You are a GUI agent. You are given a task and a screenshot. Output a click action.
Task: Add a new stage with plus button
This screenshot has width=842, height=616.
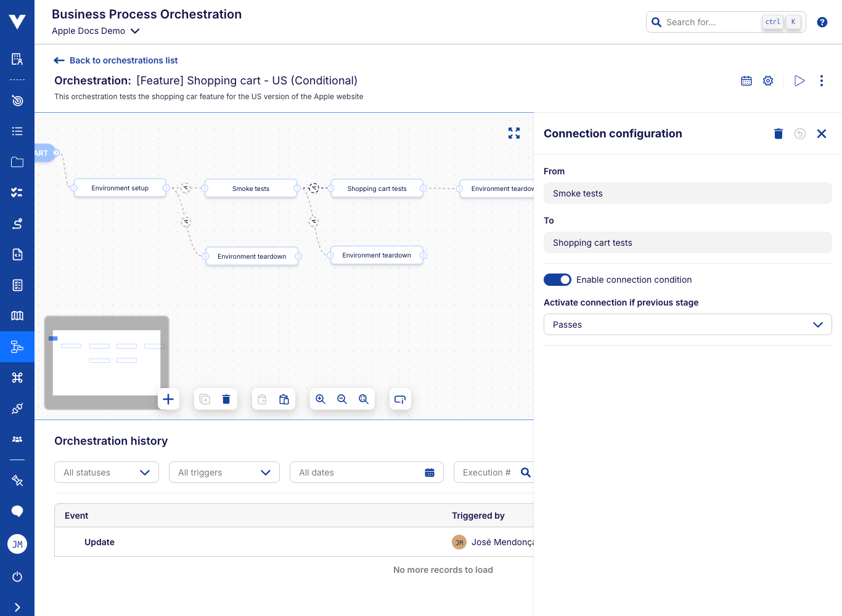click(x=168, y=399)
